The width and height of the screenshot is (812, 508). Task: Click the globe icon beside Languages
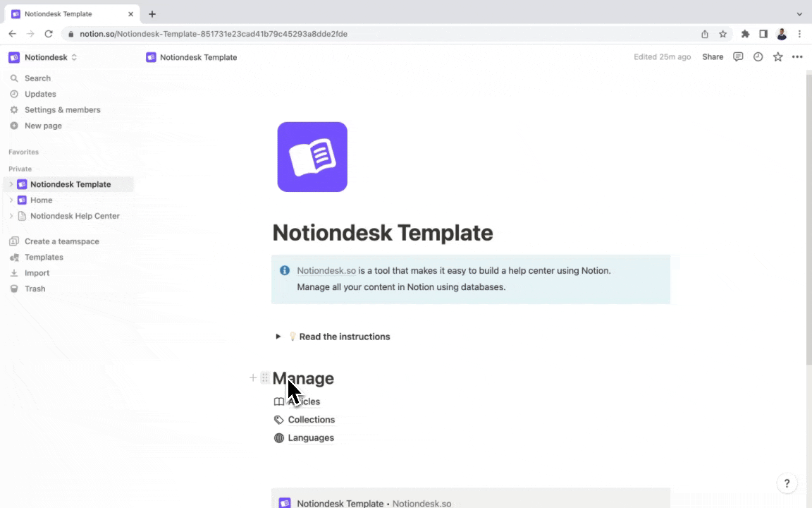(279, 438)
